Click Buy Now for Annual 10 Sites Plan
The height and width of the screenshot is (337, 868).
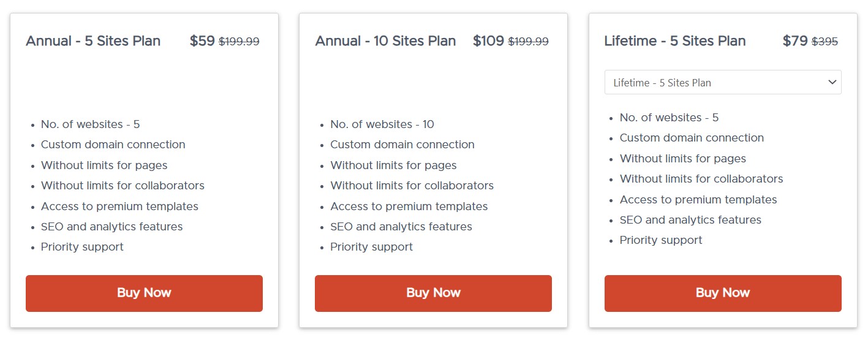pyautogui.click(x=433, y=293)
